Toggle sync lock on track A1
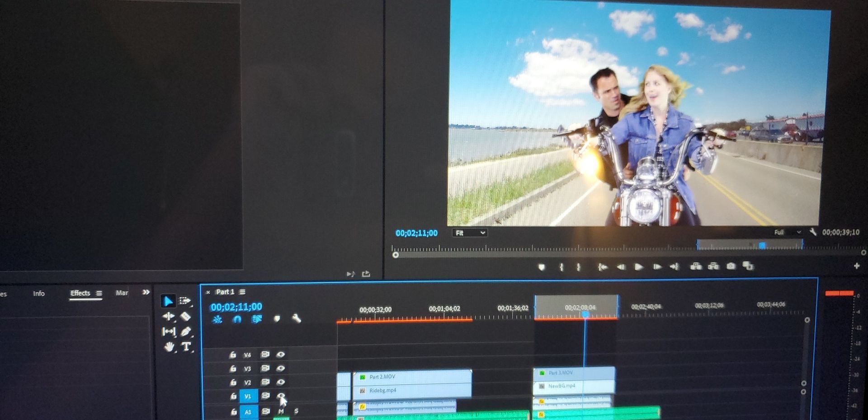The height and width of the screenshot is (420, 868). point(266,411)
